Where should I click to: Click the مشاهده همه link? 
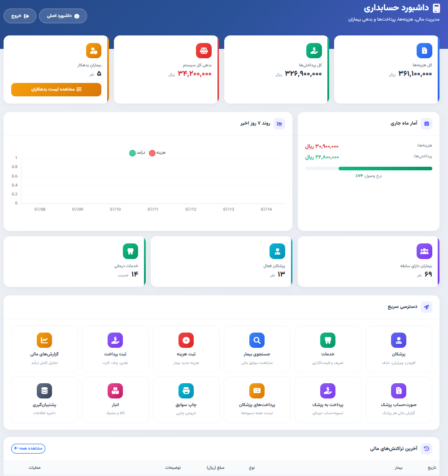coord(28,448)
